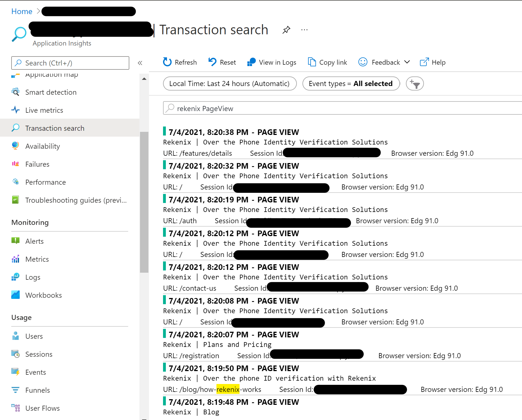The width and height of the screenshot is (522, 420).
Task: Click the sidebar scrollbar up arrow
Action: [144, 79]
